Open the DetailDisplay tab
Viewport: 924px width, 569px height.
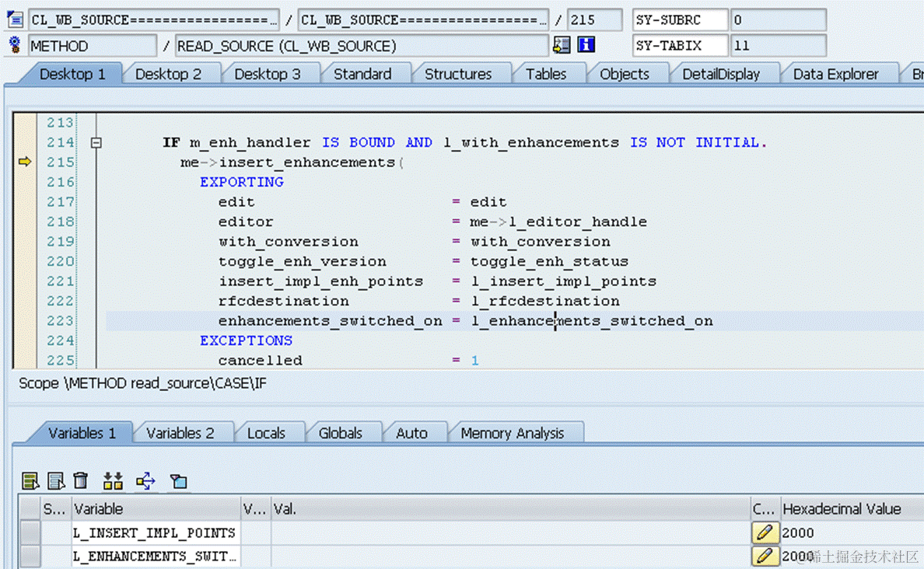point(721,74)
